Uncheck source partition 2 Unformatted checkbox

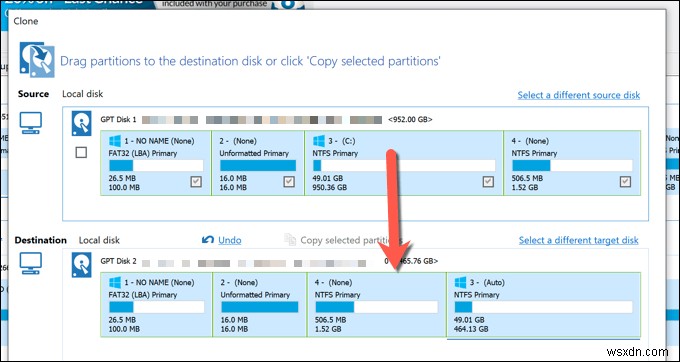(x=289, y=182)
